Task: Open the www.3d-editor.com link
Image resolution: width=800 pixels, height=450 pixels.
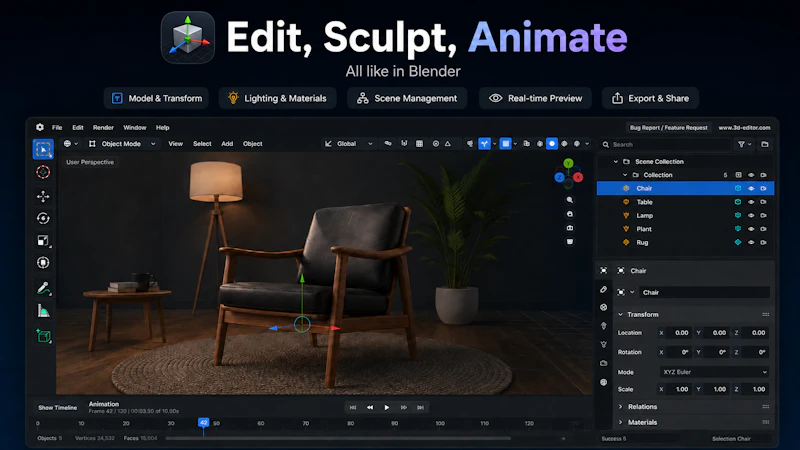Action: (x=744, y=128)
